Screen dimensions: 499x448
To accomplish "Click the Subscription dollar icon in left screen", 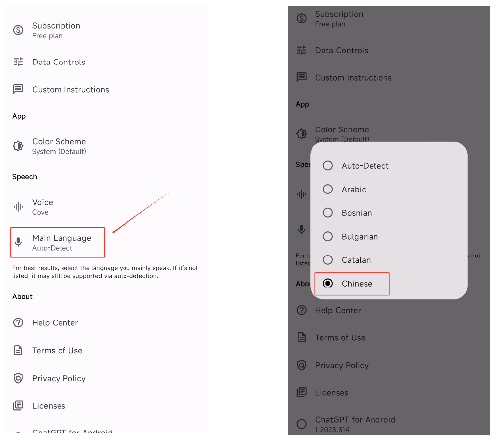I will (x=18, y=30).
